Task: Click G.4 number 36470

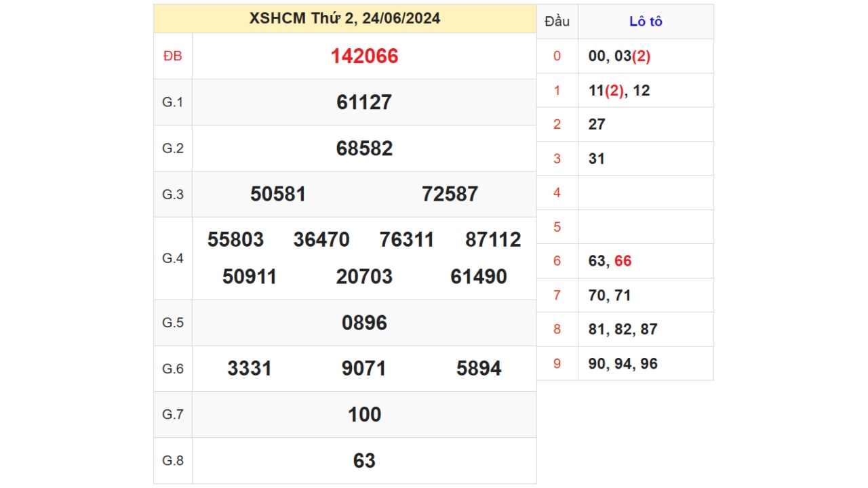Action: click(321, 240)
